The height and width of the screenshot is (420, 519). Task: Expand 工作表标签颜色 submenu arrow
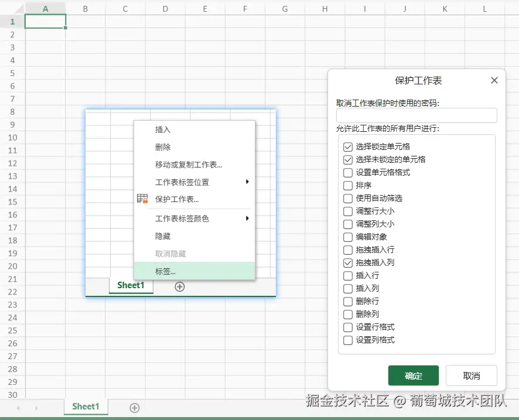(247, 218)
